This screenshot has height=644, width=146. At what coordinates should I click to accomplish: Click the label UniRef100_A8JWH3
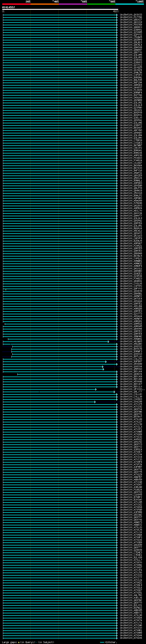[131, 341]
